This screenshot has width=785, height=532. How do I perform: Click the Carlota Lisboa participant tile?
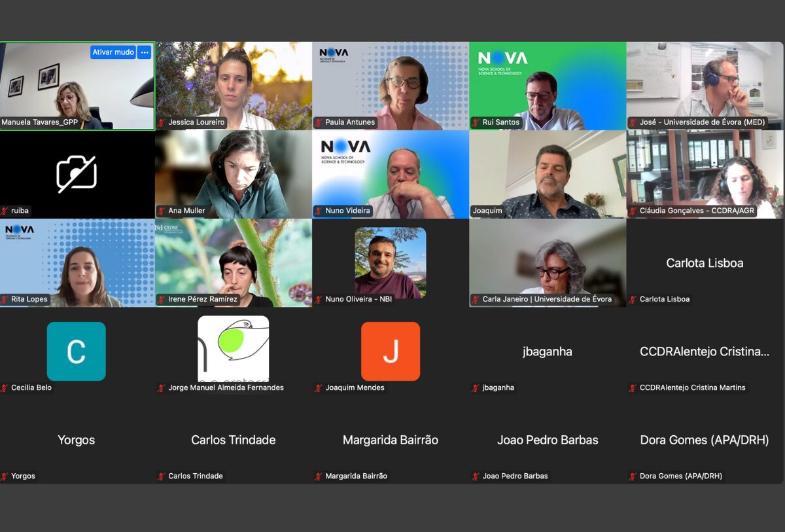pos(705,263)
